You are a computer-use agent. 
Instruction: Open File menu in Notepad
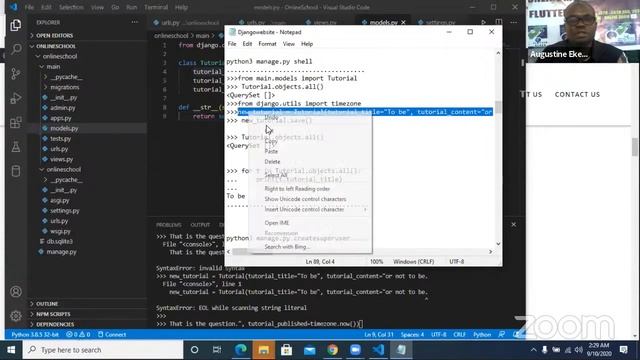[x=232, y=44]
